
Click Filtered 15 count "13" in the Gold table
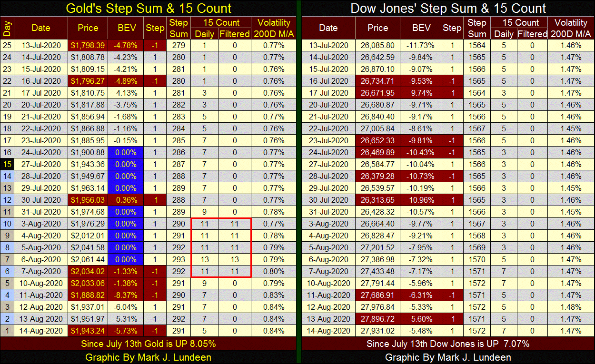[235, 259]
